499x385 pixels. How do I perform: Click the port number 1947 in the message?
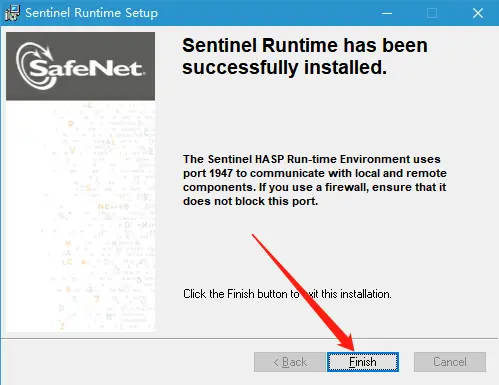221,173
